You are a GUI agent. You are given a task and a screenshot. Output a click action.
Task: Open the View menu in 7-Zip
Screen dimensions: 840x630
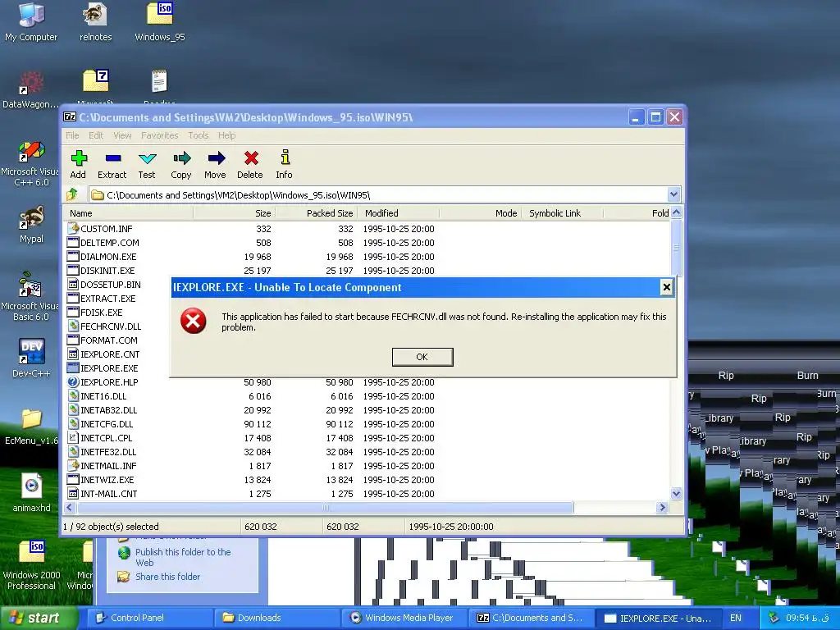[122, 135]
